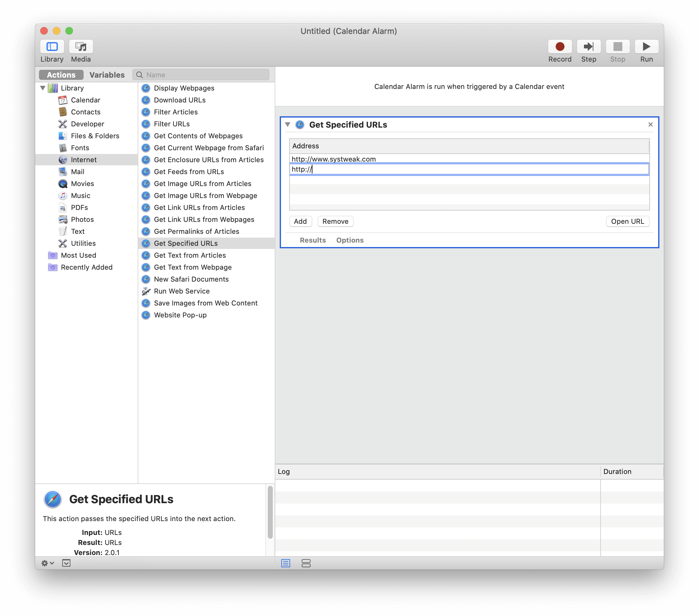Toggle the Library sidebar icon
The width and height of the screenshot is (699, 616).
click(x=52, y=47)
